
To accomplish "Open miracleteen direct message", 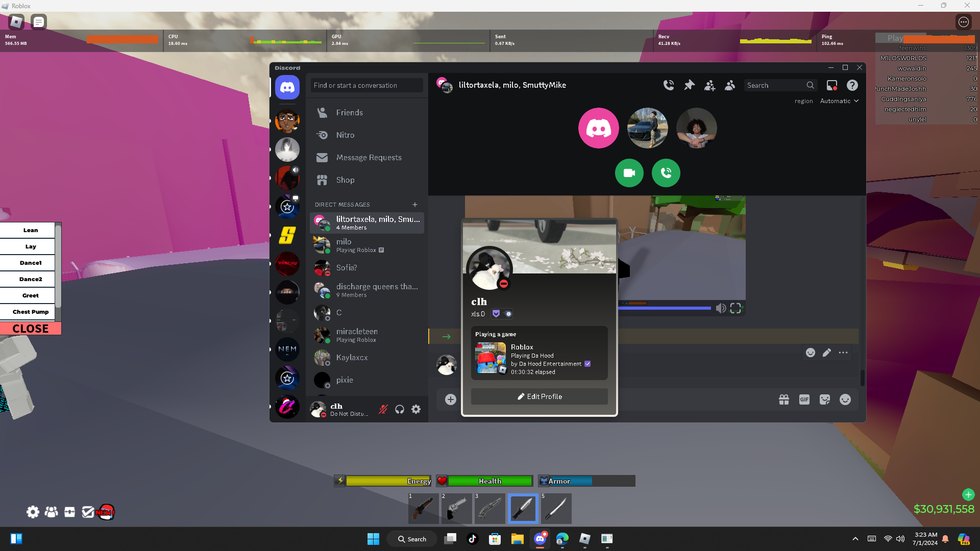I will click(367, 335).
